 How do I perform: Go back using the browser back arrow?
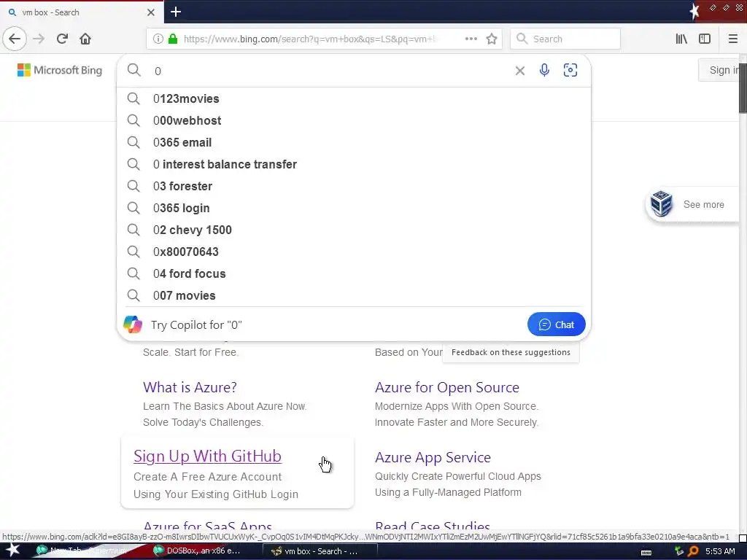(x=15, y=39)
